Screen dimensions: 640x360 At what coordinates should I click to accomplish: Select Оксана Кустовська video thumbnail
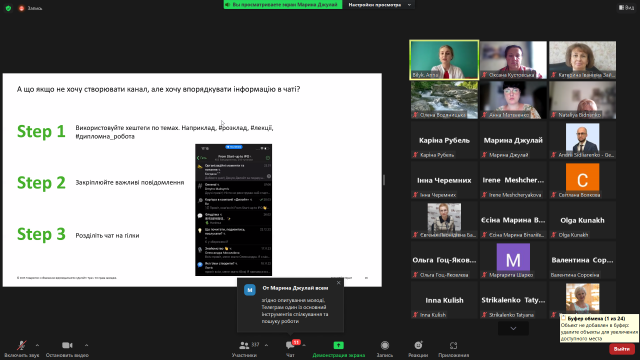(513, 60)
